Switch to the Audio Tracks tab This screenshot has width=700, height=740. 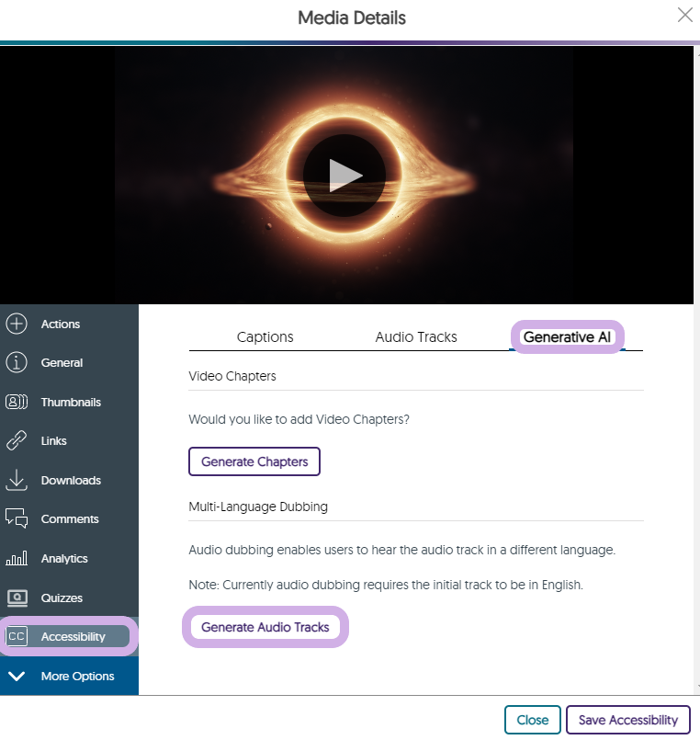(x=416, y=337)
